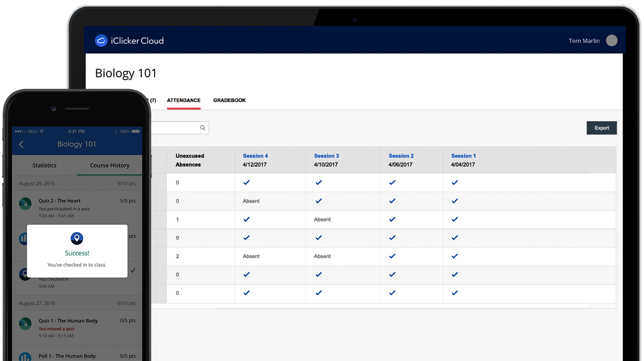644x361 pixels.
Task: Tap the "You've checked in to class." text
Action: tap(77, 265)
